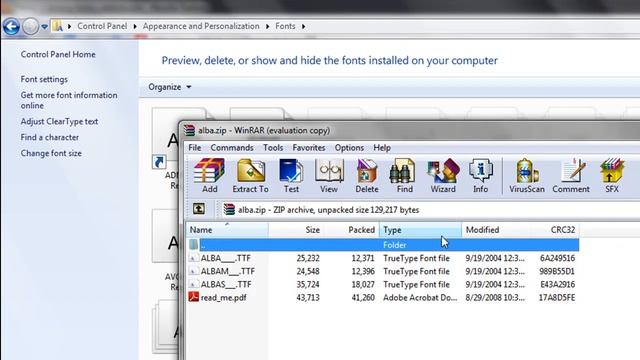Click the Forward arrow in Control Panel window
640x360 pixels.
coord(30,27)
